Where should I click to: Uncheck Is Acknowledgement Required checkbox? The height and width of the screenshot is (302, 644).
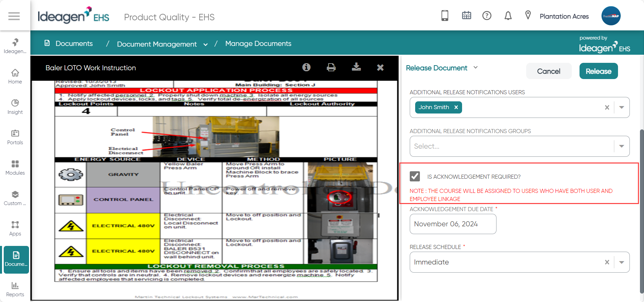(x=415, y=176)
